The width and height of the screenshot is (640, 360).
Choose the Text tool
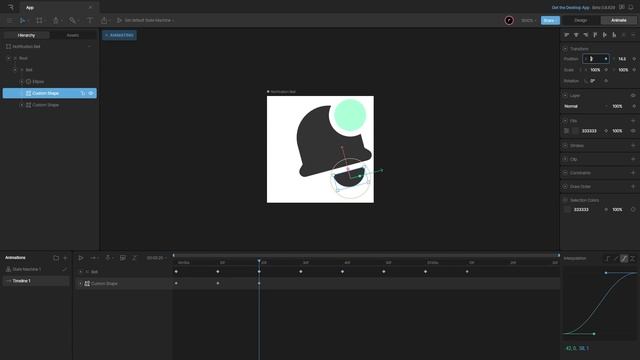90,20
